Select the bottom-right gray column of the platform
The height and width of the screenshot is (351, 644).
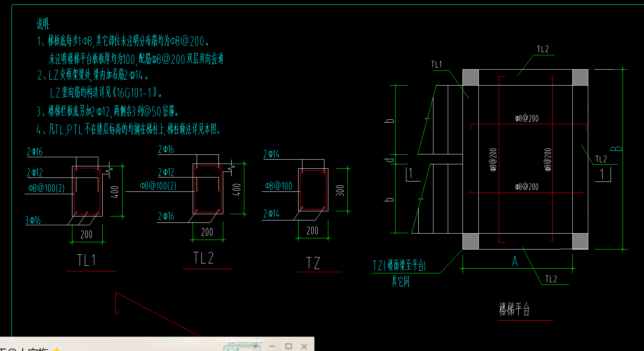click(580, 241)
